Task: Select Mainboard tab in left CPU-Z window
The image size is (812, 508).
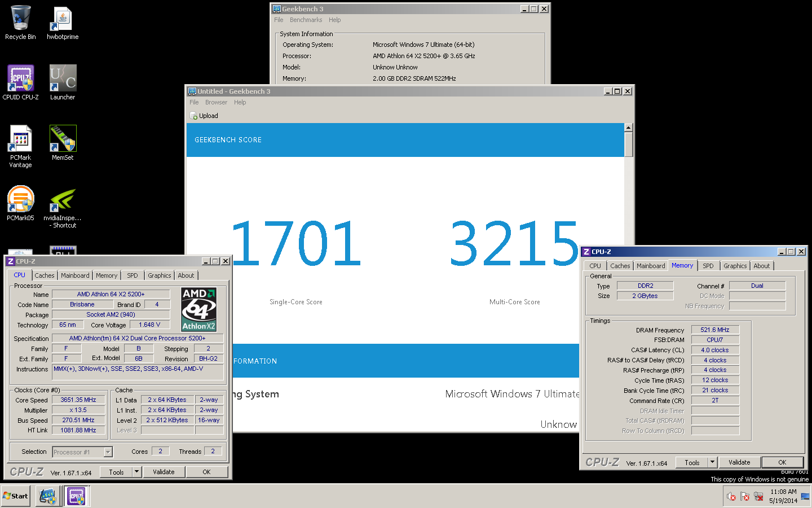Action: tap(75, 275)
